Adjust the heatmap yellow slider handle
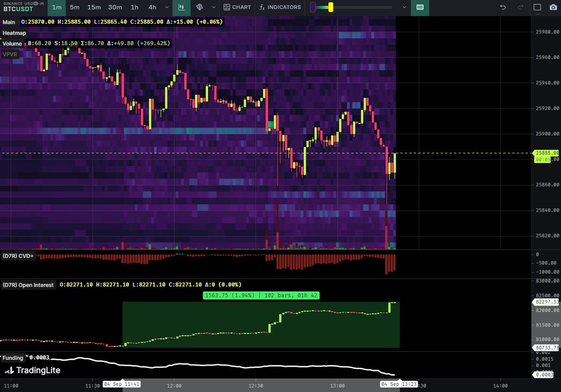The image size is (561, 392). pyautogui.click(x=331, y=7)
